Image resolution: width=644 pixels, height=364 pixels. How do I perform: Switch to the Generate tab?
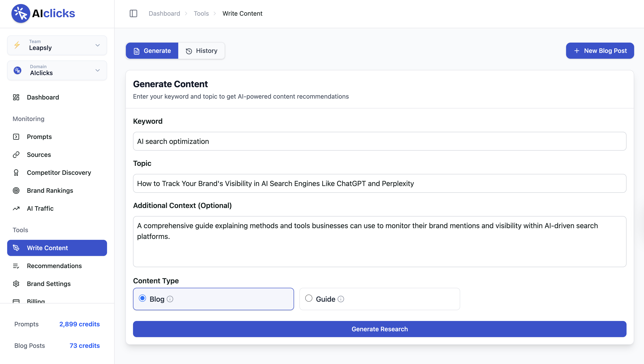pyautogui.click(x=152, y=51)
